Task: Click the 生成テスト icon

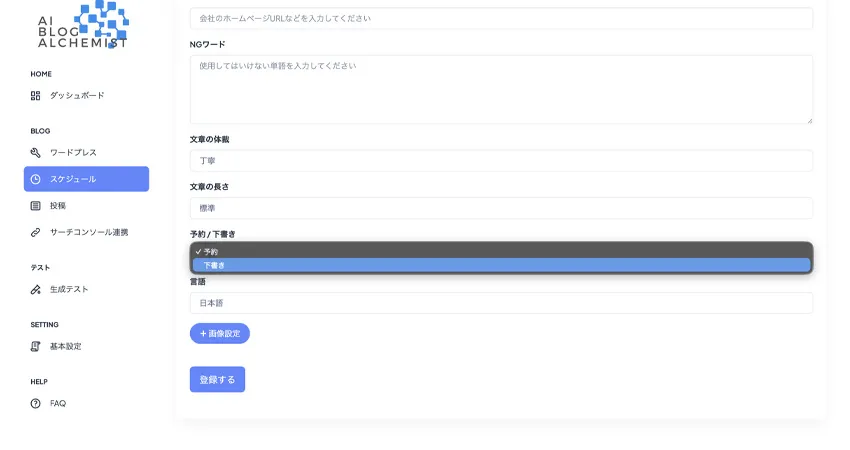Action: (x=36, y=290)
